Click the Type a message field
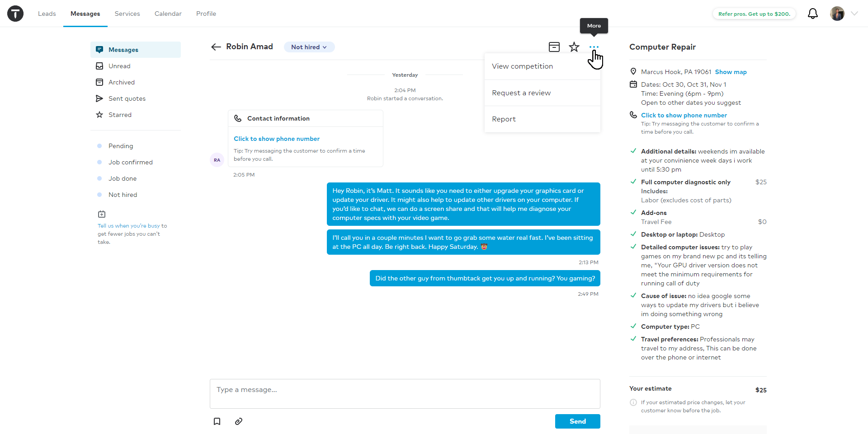Image resolution: width=868 pixels, height=434 pixels. click(405, 394)
